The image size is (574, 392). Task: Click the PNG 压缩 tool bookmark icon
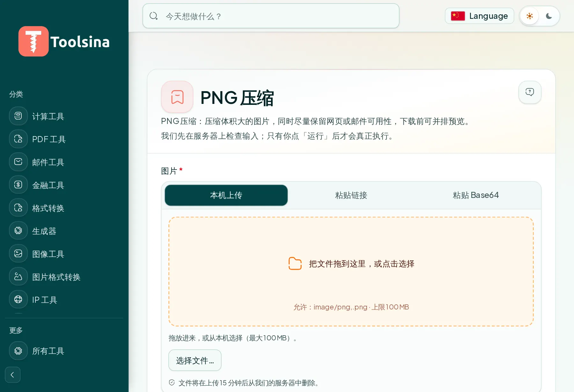[177, 97]
